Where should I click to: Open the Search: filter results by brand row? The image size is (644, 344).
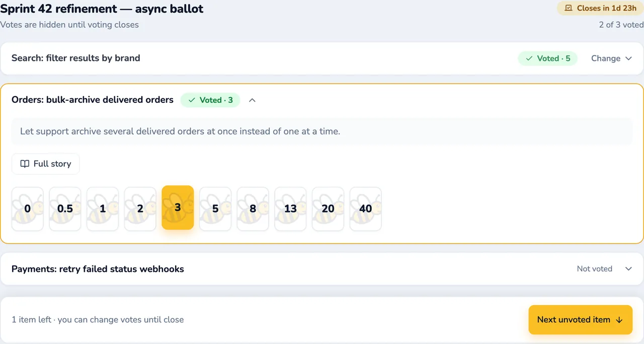pyautogui.click(x=322, y=58)
